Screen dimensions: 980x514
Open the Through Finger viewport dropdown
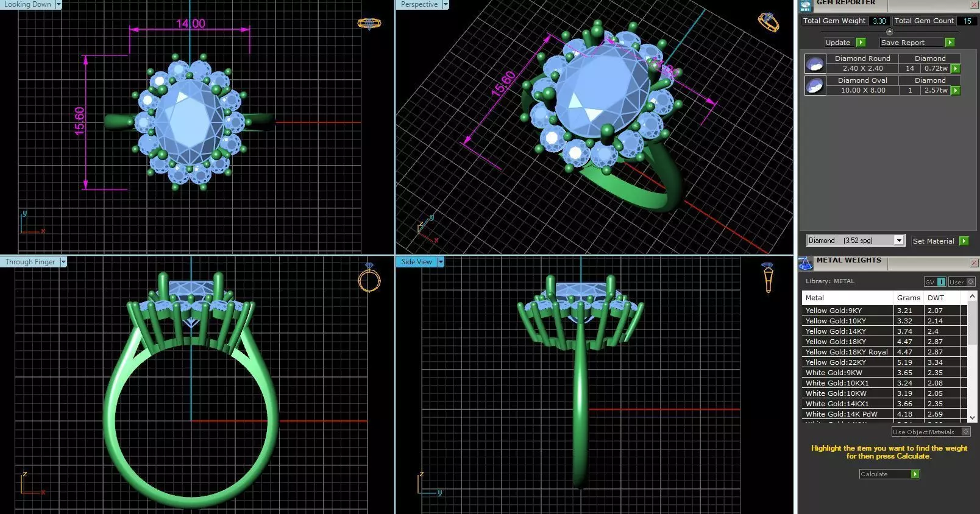(63, 262)
